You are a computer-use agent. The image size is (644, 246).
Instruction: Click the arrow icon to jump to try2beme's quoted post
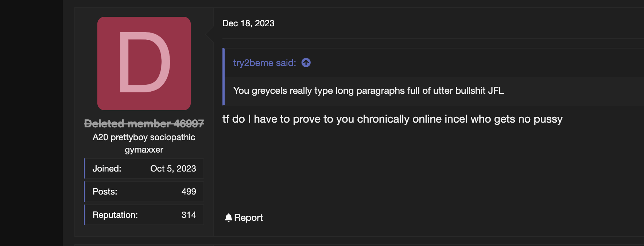(x=305, y=63)
